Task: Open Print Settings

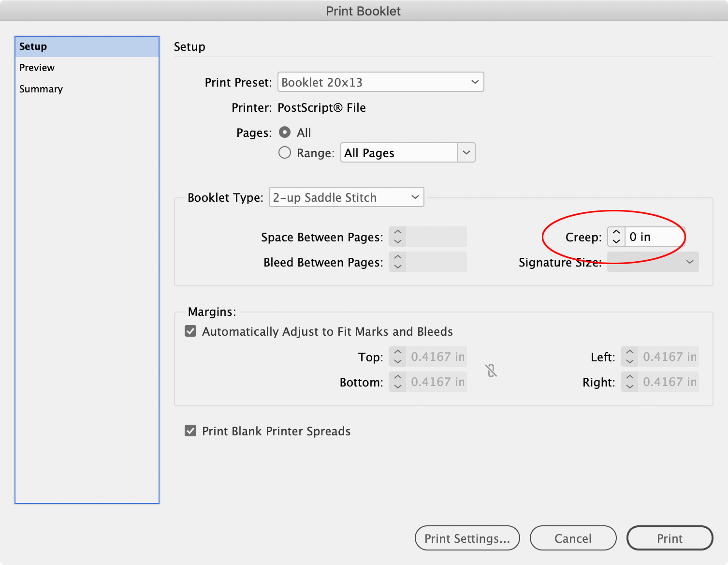Action: coord(466,538)
